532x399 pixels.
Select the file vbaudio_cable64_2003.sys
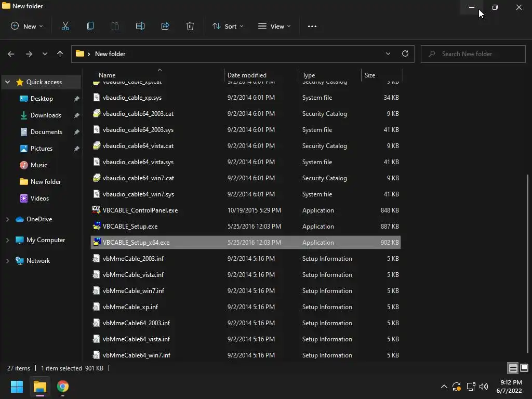[246, 129]
